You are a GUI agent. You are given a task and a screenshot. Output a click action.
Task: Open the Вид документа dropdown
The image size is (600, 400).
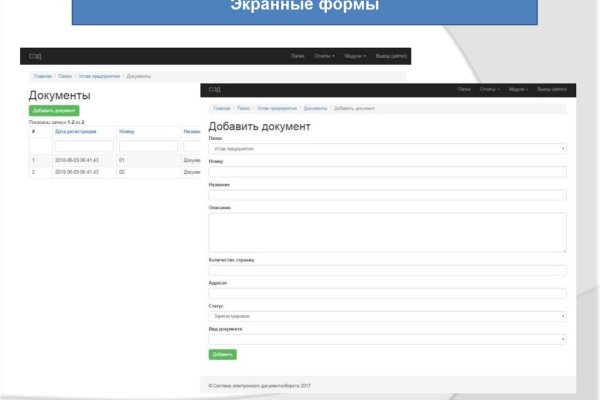[387, 339]
